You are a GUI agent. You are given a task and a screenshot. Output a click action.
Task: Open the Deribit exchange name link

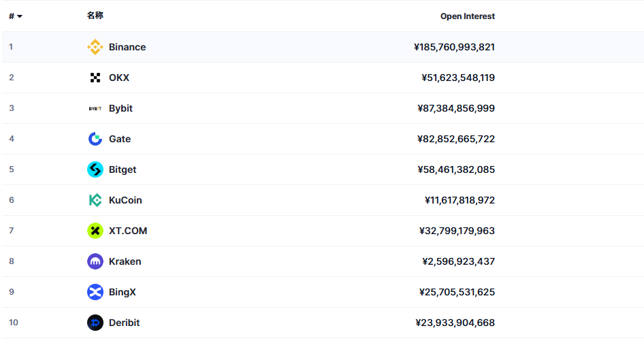coord(124,323)
